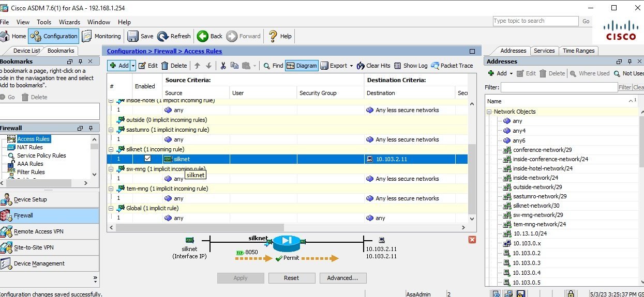This screenshot has width=644, height=297.
Task: Collapse the Network Objects tree node
Action: tap(489, 112)
